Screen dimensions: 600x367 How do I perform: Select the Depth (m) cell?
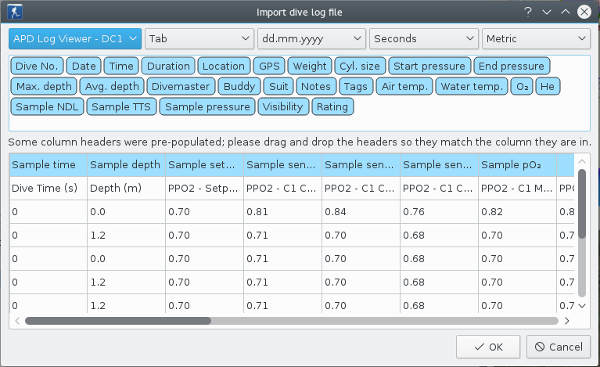pyautogui.click(x=126, y=188)
